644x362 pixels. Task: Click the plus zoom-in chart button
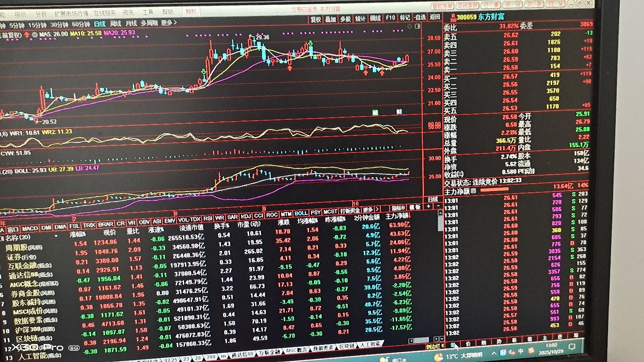pos(428,206)
